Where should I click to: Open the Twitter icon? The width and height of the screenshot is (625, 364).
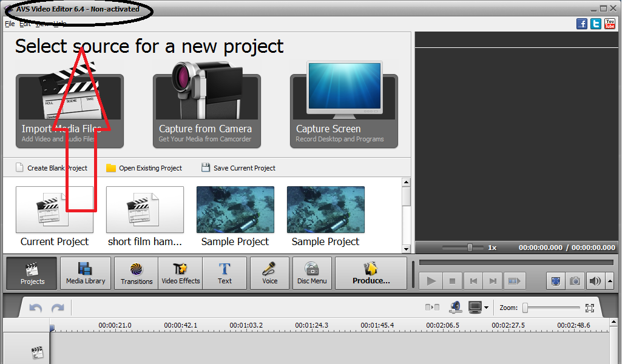tap(595, 24)
